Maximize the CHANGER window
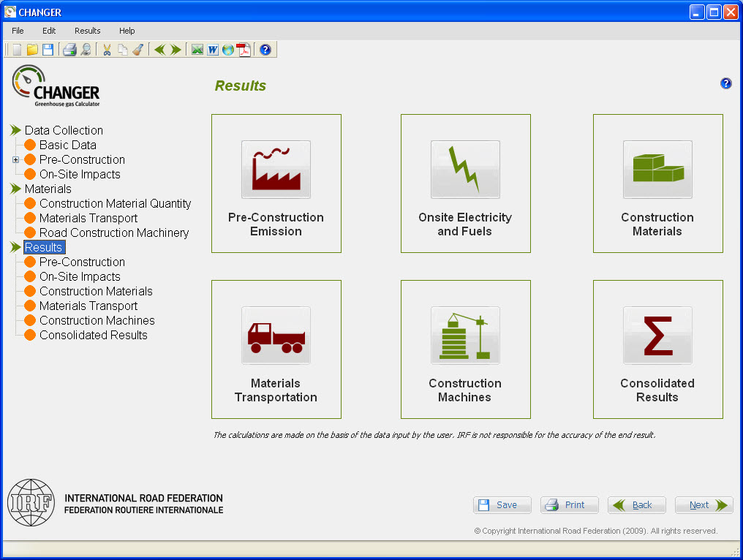Image resolution: width=743 pixels, height=560 pixels. pos(714,12)
